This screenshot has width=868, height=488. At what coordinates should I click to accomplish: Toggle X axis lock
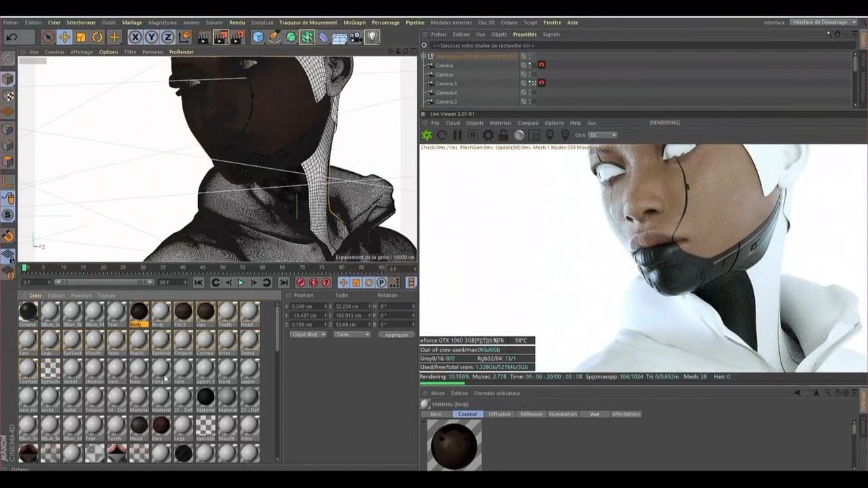[x=135, y=37]
